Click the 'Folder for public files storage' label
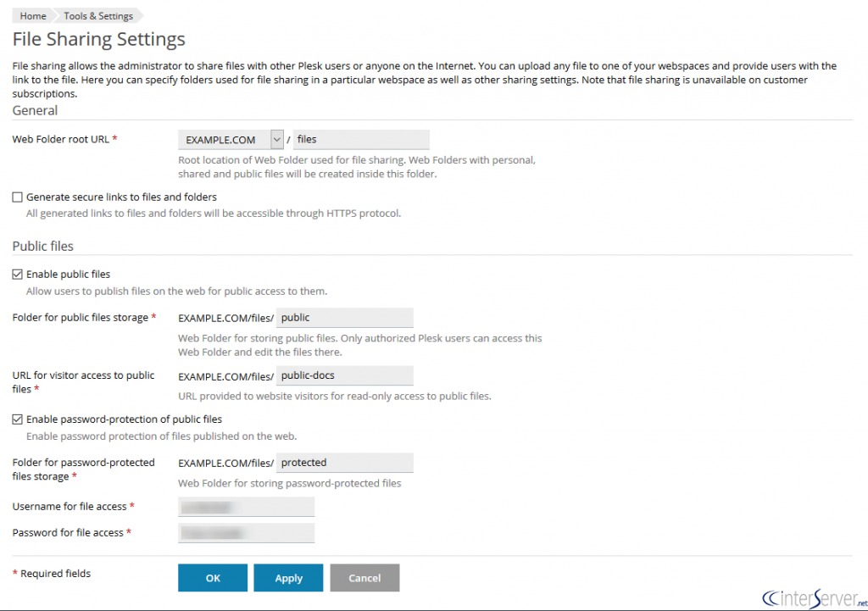 (81, 318)
